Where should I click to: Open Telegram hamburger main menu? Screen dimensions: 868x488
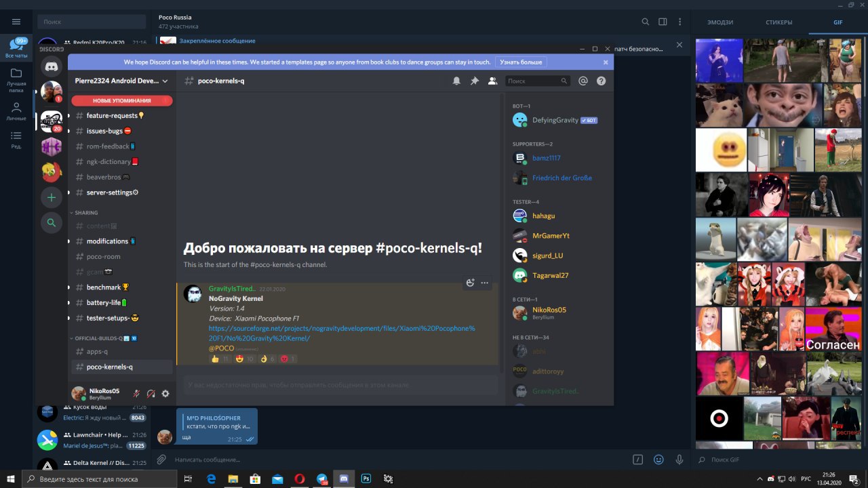click(x=16, y=22)
